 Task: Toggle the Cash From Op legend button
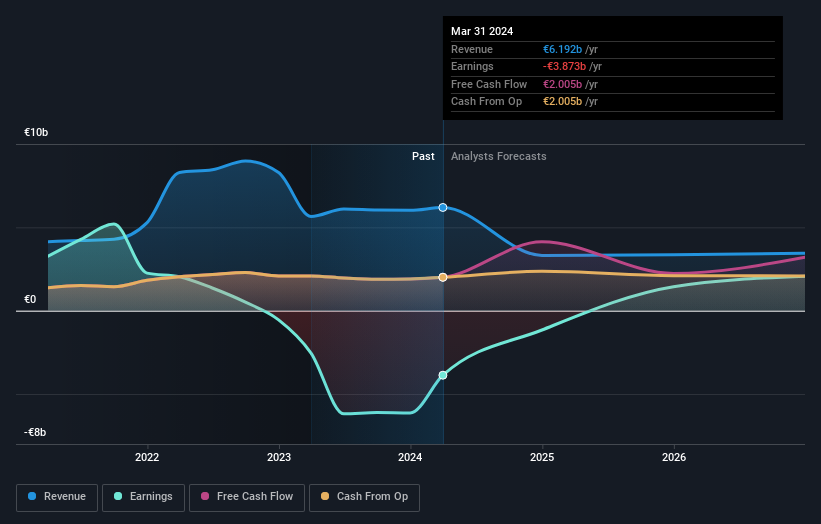tap(364, 497)
